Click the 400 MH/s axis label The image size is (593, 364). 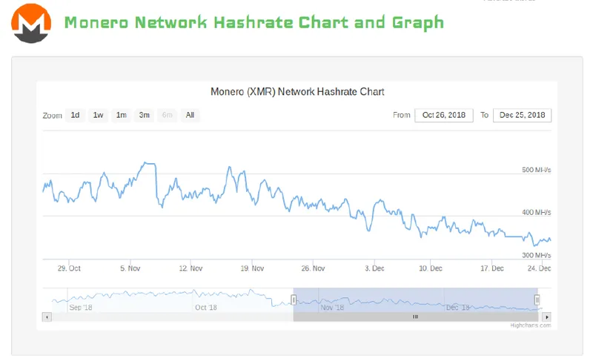click(x=536, y=212)
